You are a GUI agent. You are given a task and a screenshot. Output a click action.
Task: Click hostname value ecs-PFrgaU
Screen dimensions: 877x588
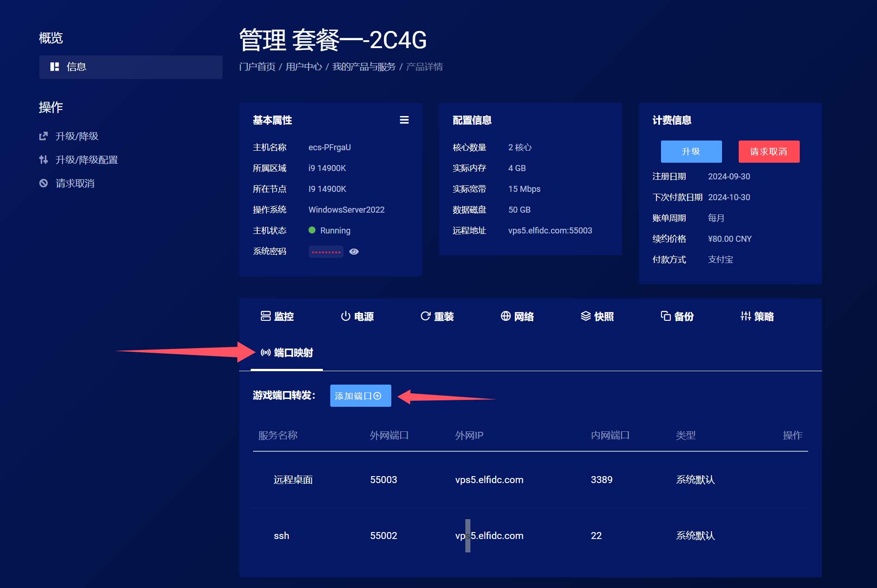(330, 147)
